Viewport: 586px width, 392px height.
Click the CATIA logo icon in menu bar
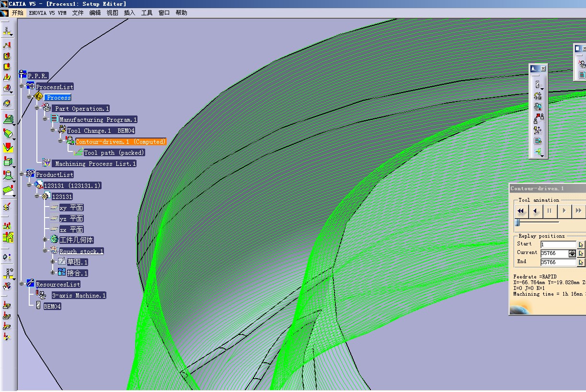(x=4, y=12)
